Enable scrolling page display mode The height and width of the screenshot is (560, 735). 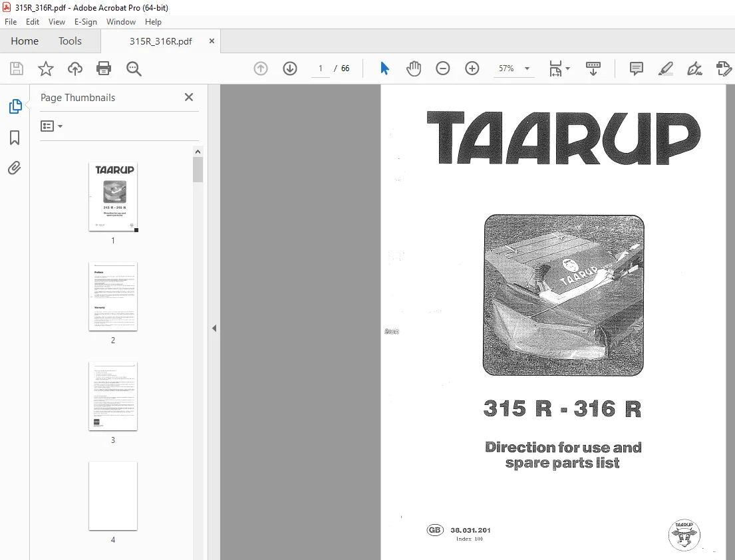(593, 69)
